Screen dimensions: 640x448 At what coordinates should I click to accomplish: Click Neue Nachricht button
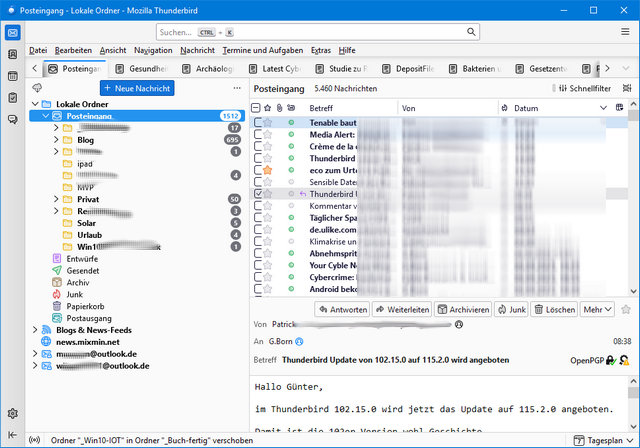click(137, 88)
